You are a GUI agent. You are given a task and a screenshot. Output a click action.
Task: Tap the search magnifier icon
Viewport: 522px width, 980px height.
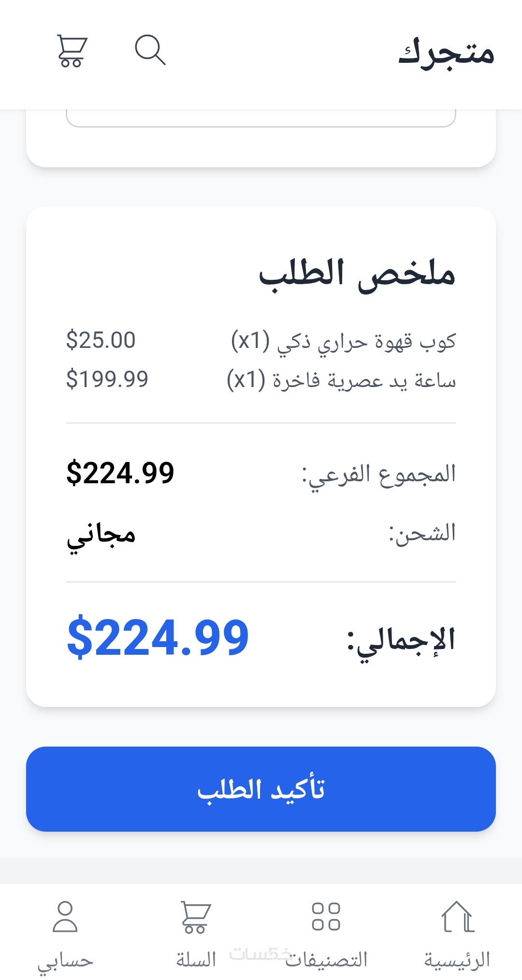click(x=150, y=49)
